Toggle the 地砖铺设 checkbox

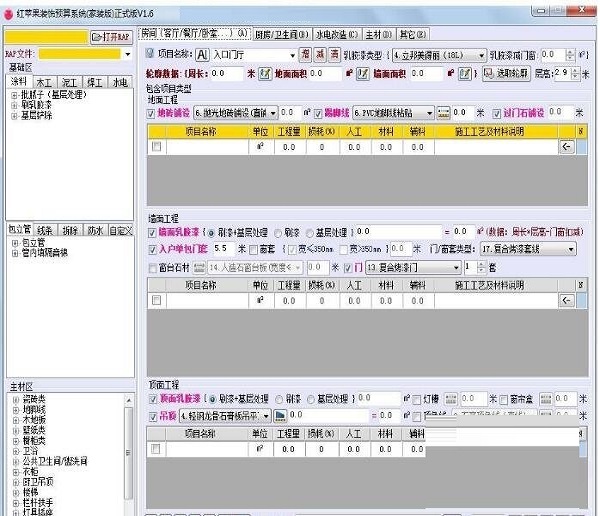pos(151,113)
